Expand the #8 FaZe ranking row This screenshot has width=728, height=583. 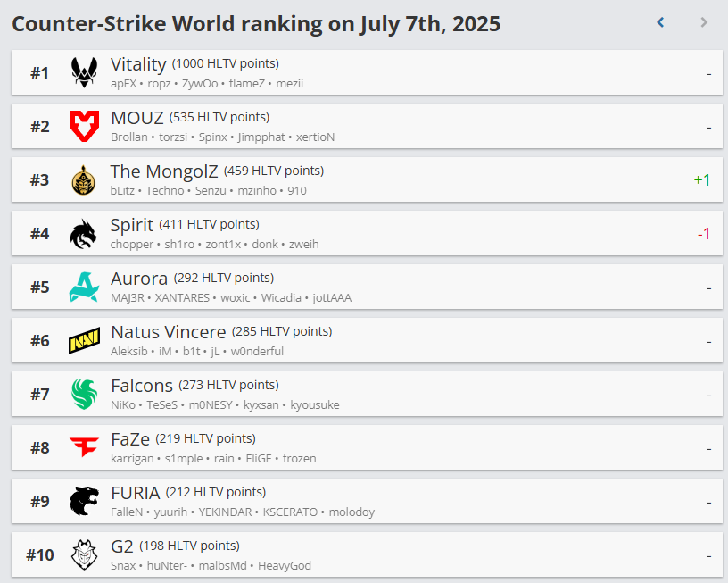[367, 447]
